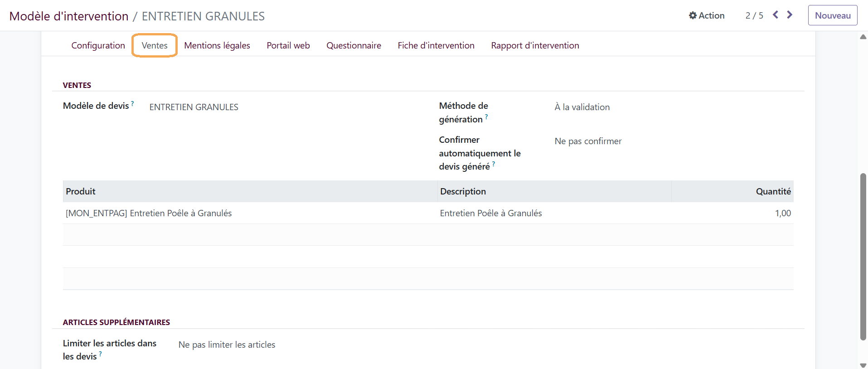This screenshot has height=369, width=868.
Task: Open Ne pas limiter les articles field
Action: pos(227,345)
